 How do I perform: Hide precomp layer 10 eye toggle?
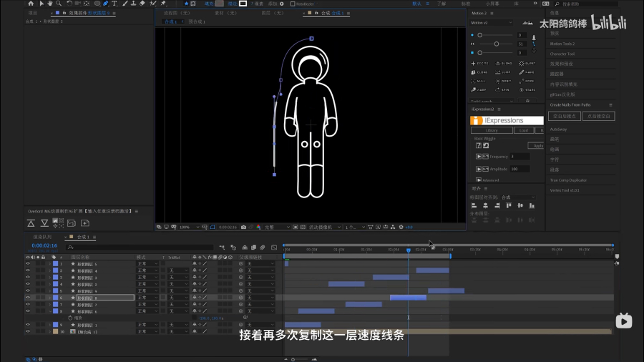(x=28, y=331)
